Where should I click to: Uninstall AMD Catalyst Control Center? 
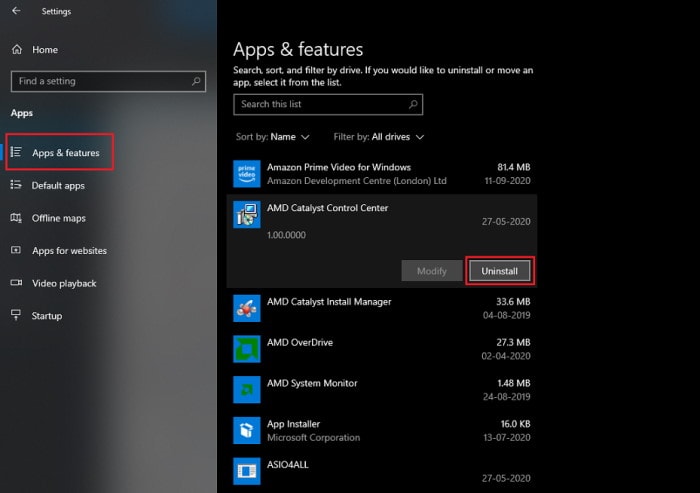click(500, 271)
